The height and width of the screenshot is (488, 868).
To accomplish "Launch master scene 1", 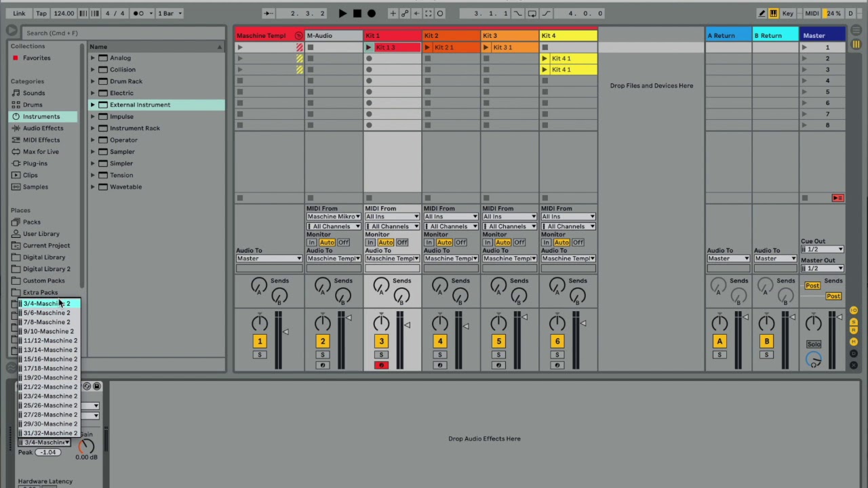I will pyautogui.click(x=804, y=47).
